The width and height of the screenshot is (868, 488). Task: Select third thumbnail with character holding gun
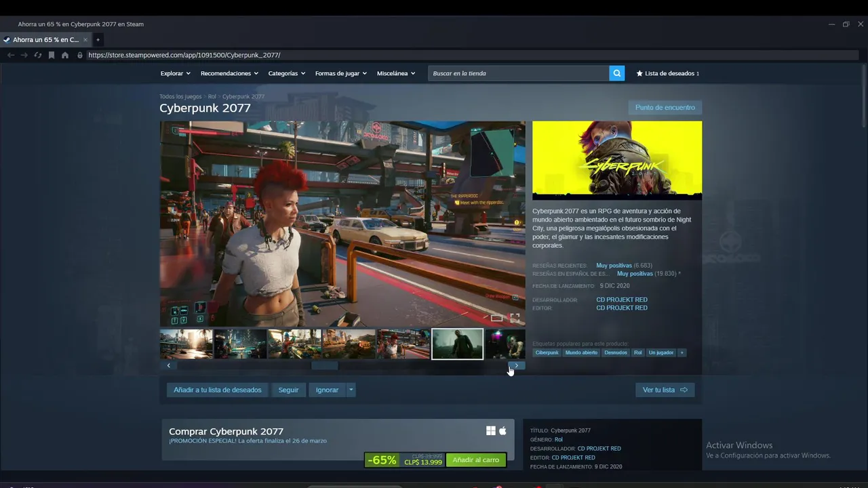[294, 344]
